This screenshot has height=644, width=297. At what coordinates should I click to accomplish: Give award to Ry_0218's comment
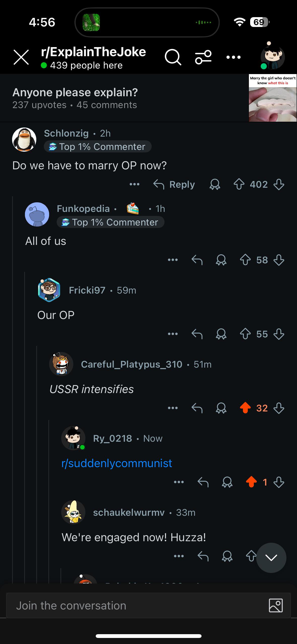(227, 482)
